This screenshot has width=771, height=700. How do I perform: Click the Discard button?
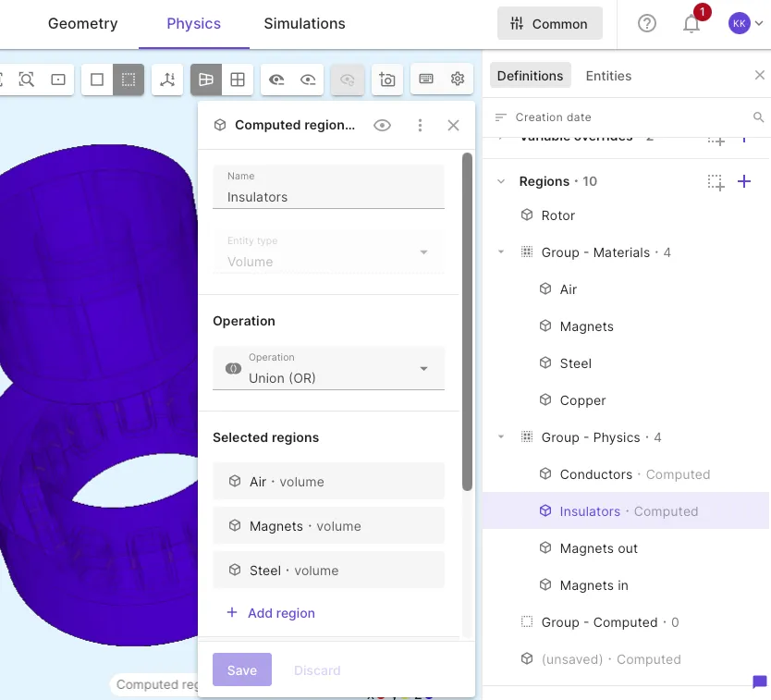(x=317, y=670)
